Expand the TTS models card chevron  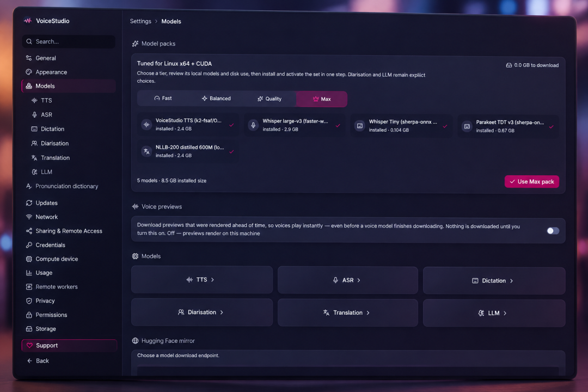pos(213,280)
